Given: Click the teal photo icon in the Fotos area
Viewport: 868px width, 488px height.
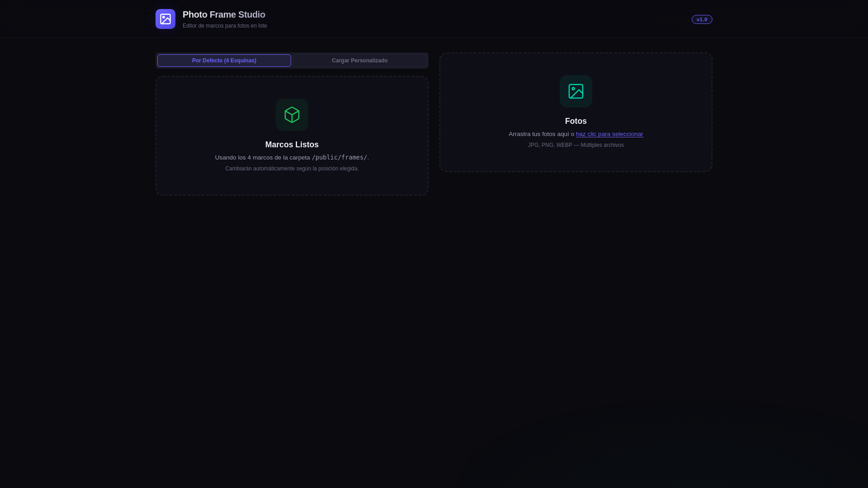Looking at the screenshot, I should click(x=576, y=91).
